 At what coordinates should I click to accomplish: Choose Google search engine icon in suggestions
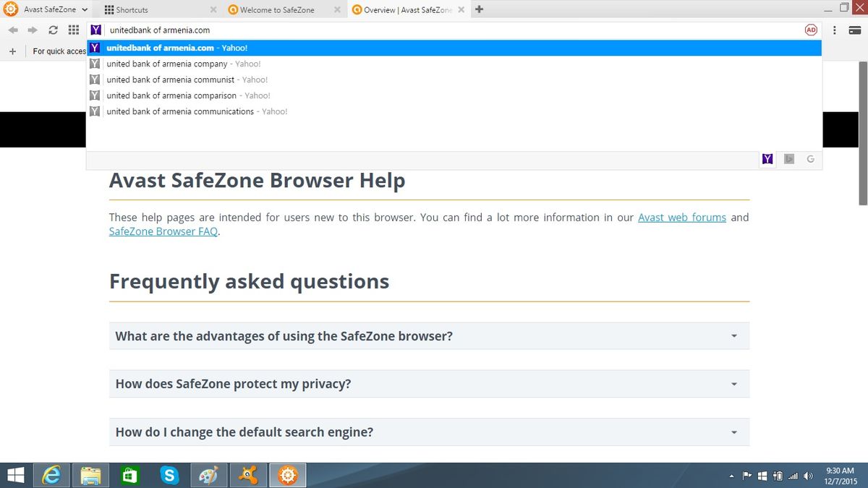[x=810, y=159]
